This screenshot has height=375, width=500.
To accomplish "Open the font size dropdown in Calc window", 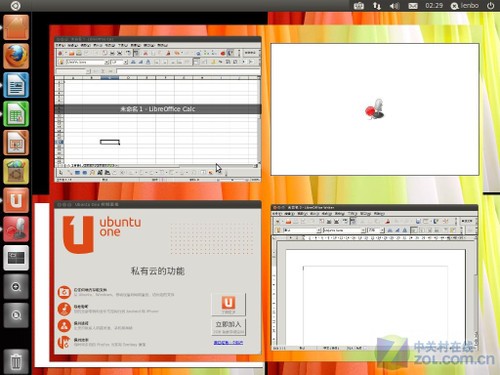I will (126, 62).
